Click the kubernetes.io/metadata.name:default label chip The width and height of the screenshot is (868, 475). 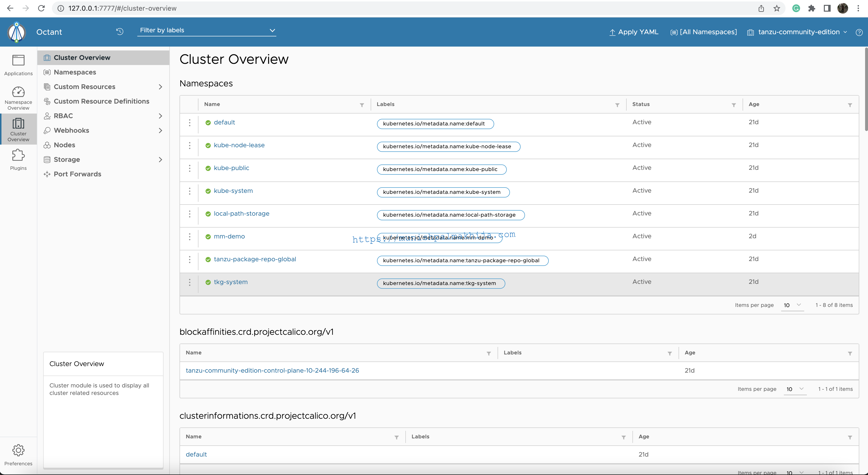435,124
